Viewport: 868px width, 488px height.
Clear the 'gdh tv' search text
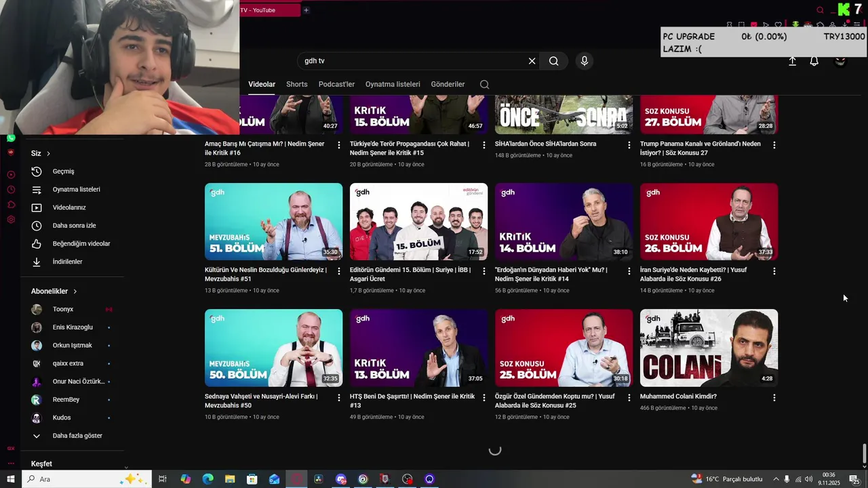click(x=532, y=61)
